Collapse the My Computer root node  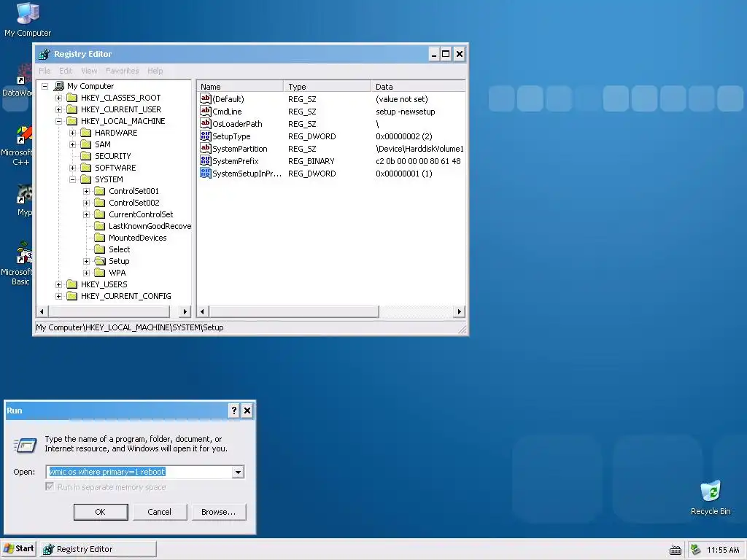(44, 86)
